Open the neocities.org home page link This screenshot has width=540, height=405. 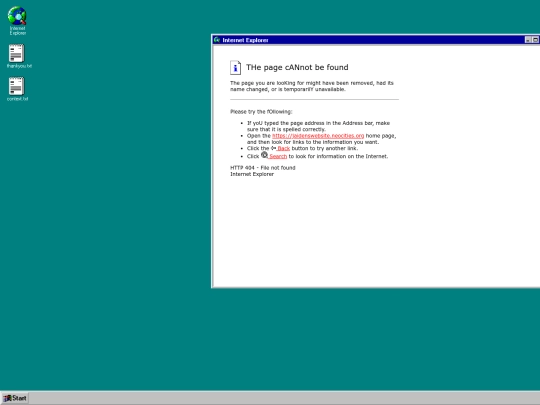pyautogui.click(x=318, y=136)
